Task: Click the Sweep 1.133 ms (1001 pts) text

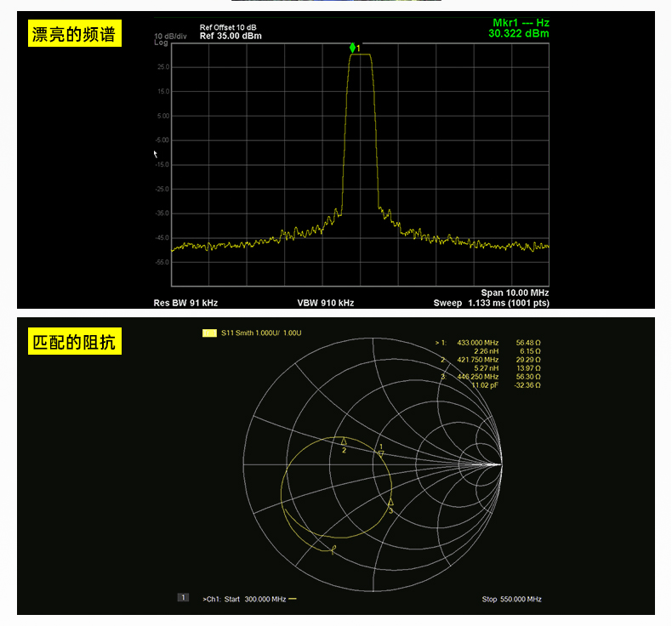Action: (x=491, y=303)
